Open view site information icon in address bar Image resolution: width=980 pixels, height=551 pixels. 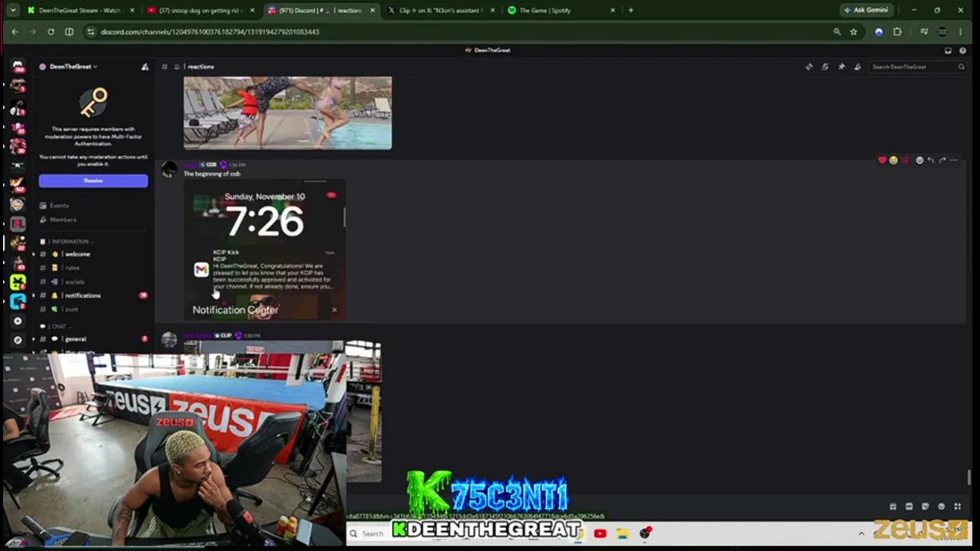[x=90, y=31]
